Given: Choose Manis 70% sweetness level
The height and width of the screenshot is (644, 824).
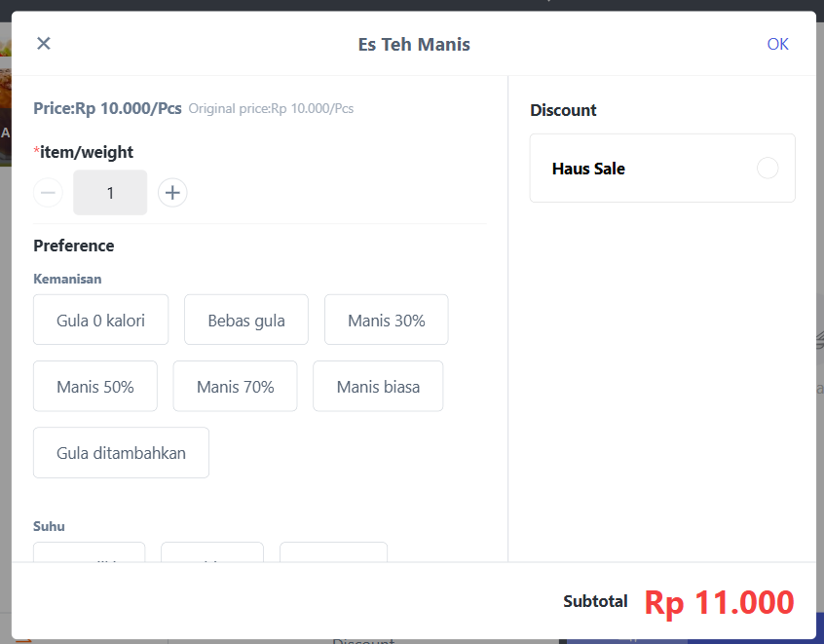Looking at the screenshot, I should tap(235, 386).
